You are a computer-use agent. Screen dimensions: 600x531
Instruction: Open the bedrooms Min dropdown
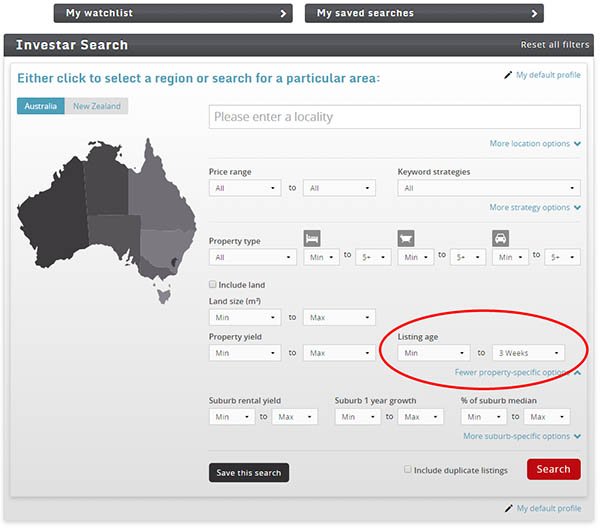pyautogui.click(x=321, y=257)
